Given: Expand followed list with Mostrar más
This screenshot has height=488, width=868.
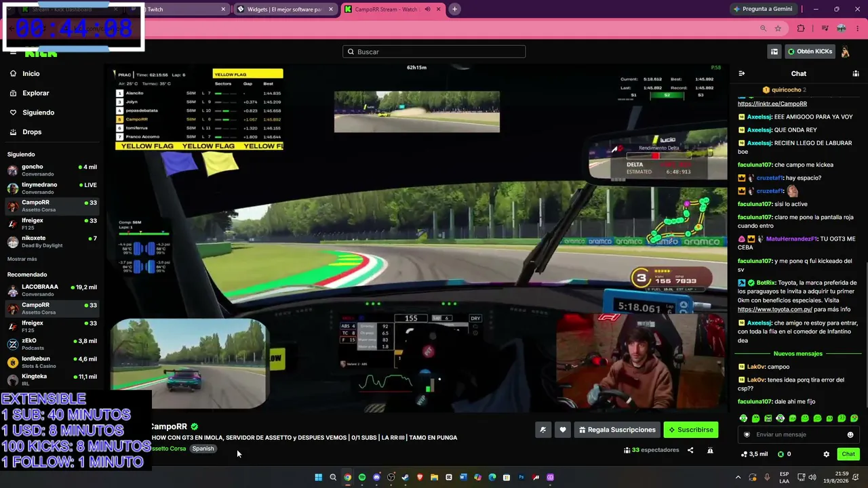Looking at the screenshot, I should click(22, 259).
